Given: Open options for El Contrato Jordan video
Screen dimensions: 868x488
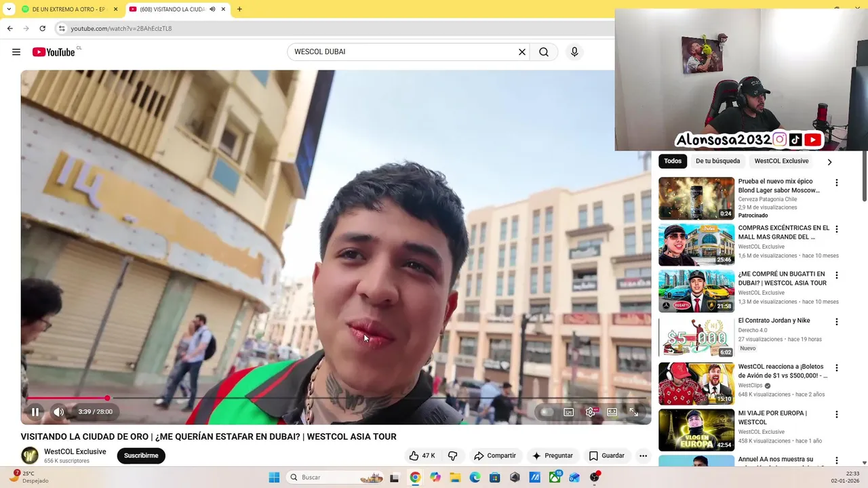Looking at the screenshot, I should (836, 321).
